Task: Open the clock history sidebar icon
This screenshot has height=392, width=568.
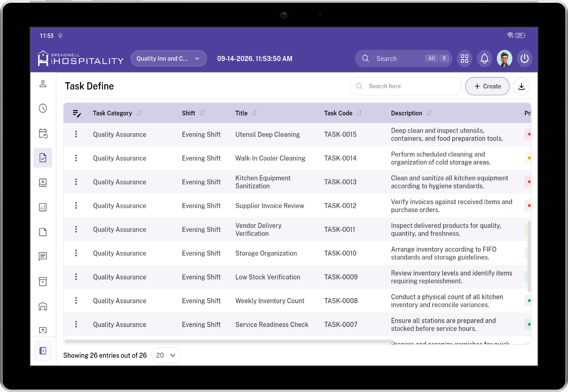Action: 43,108
